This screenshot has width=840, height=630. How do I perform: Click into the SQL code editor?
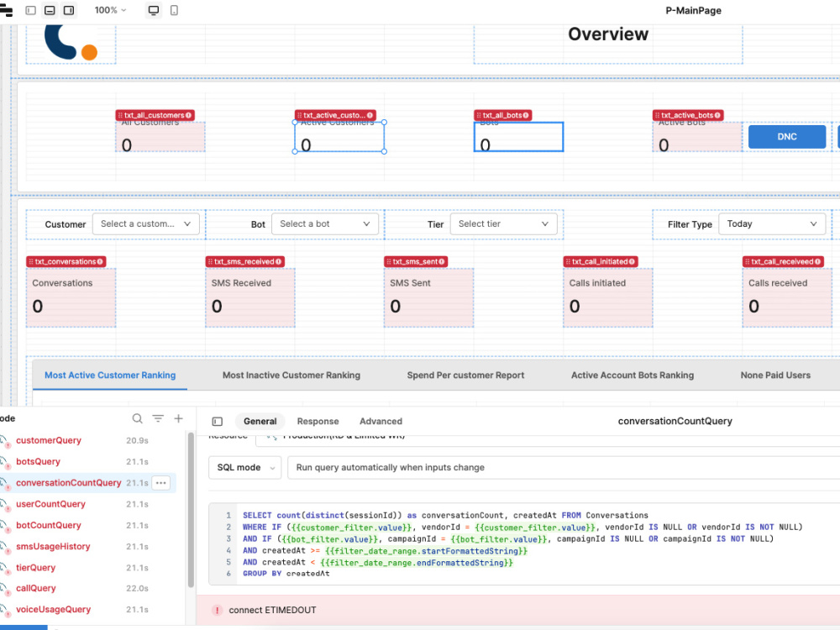tap(525, 543)
